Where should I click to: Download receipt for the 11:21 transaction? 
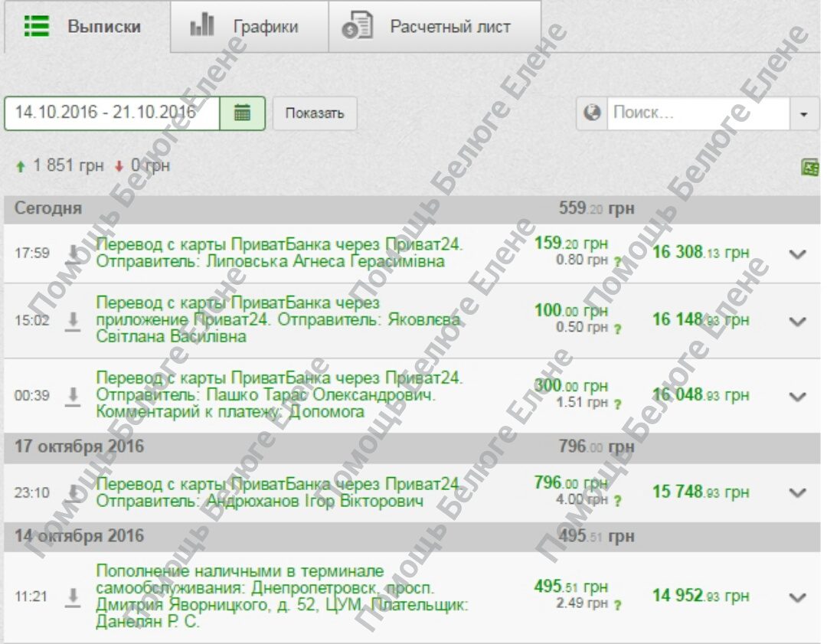[74, 597]
